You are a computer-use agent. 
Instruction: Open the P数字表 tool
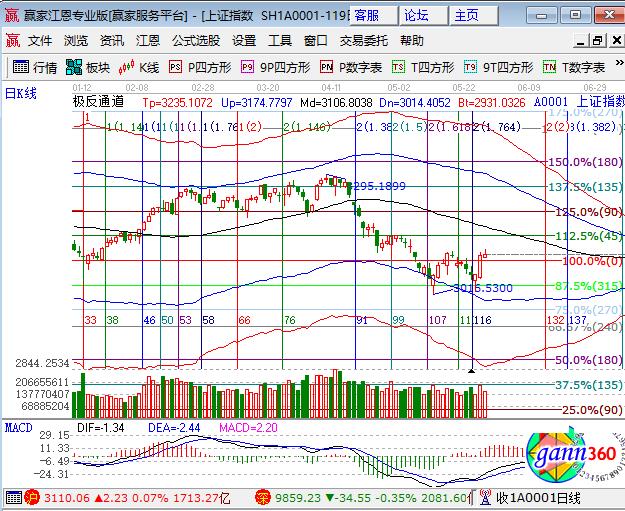(351, 67)
